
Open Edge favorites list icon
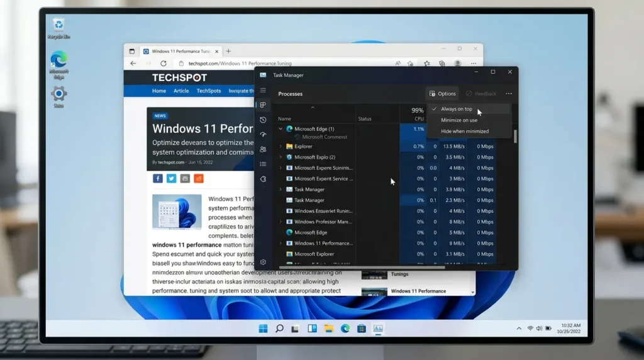pos(427,64)
